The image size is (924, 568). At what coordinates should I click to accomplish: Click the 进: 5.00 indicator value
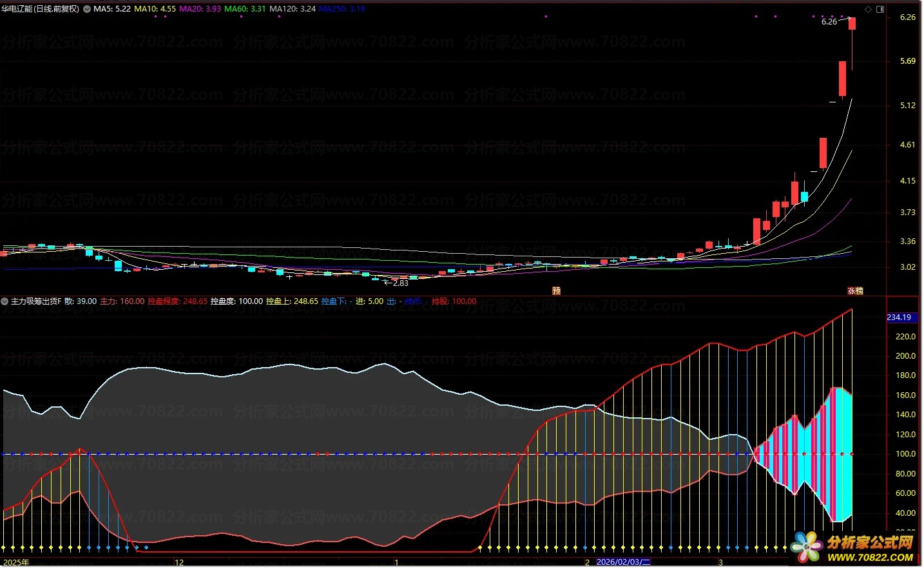pos(369,301)
